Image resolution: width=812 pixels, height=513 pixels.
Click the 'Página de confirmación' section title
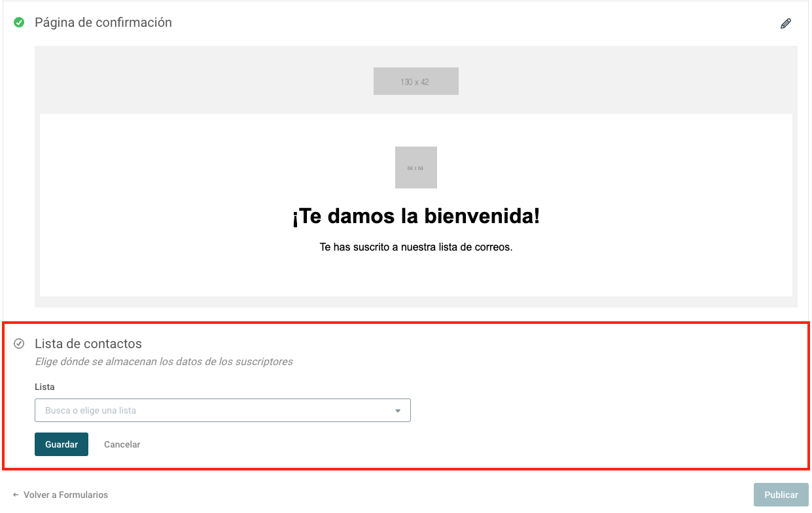tap(103, 22)
